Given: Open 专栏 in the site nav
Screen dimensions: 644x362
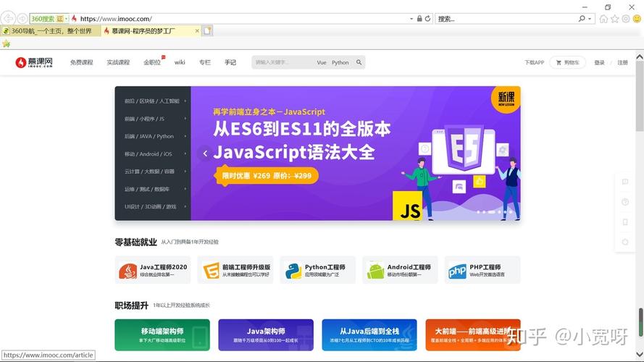Looking at the screenshot, I should (205, 62).
